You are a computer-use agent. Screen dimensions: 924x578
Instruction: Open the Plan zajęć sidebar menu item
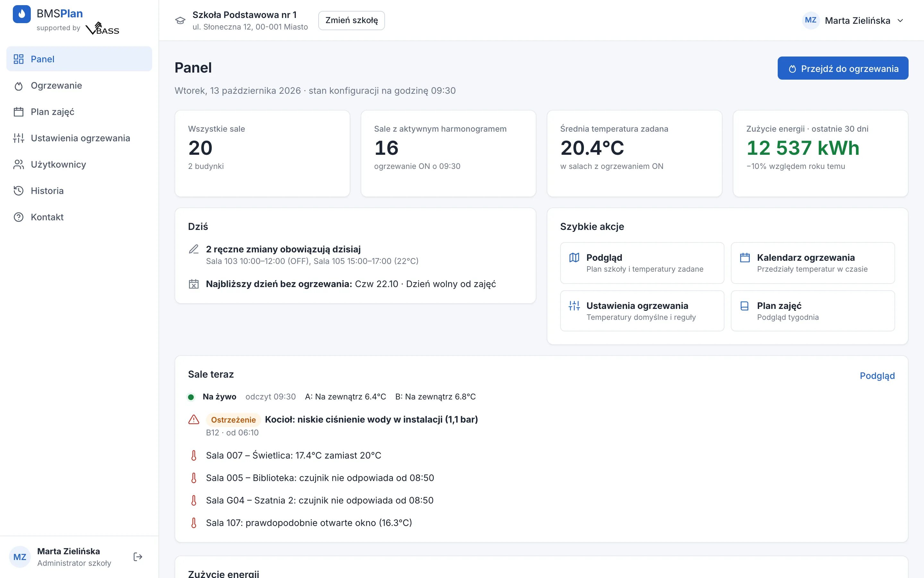[80, 112]
